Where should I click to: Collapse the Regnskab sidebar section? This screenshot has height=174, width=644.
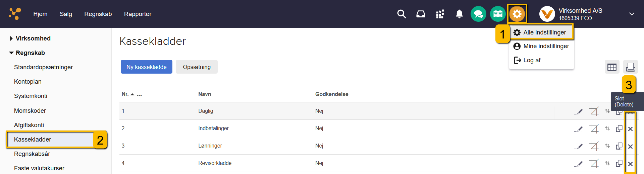[11, 53]
